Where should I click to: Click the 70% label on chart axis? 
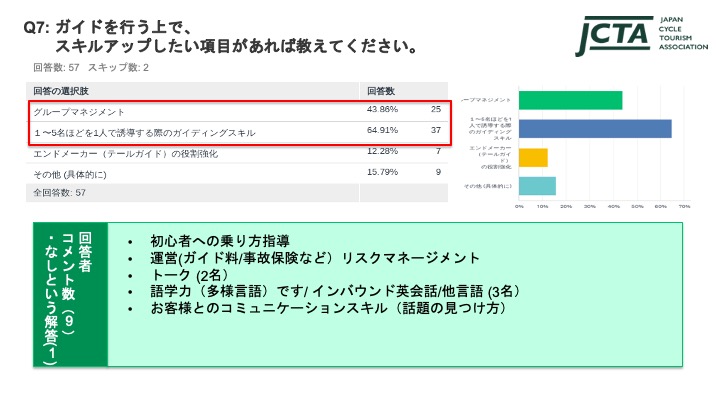[684, 206]
